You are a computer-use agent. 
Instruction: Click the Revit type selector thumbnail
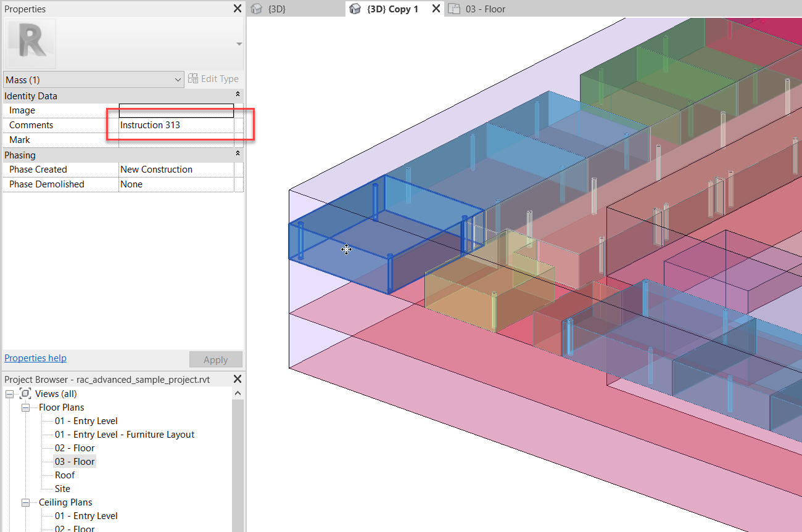click(x=30, y=44)
